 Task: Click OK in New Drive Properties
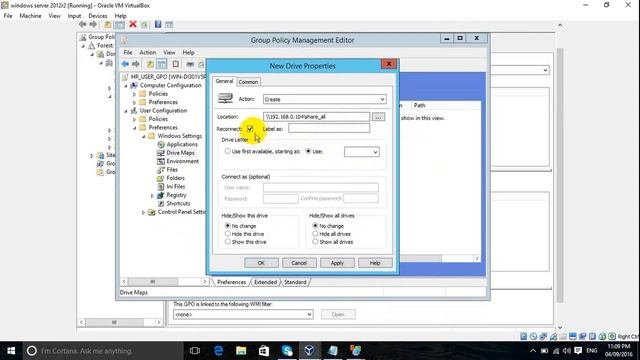[261, 263]
